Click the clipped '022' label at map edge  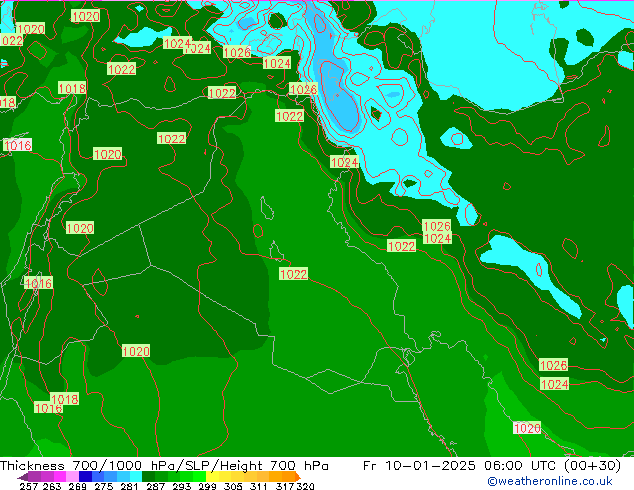[11, 40]
